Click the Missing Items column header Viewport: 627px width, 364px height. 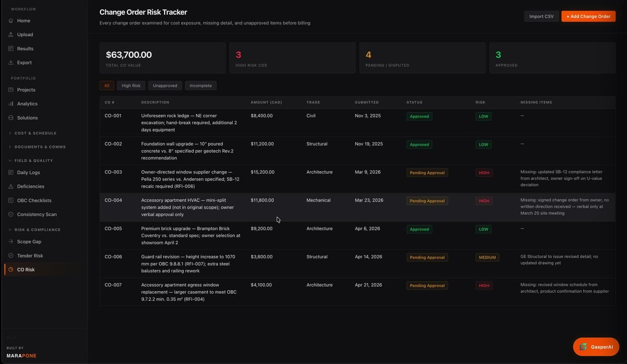(x=536, y=102)
